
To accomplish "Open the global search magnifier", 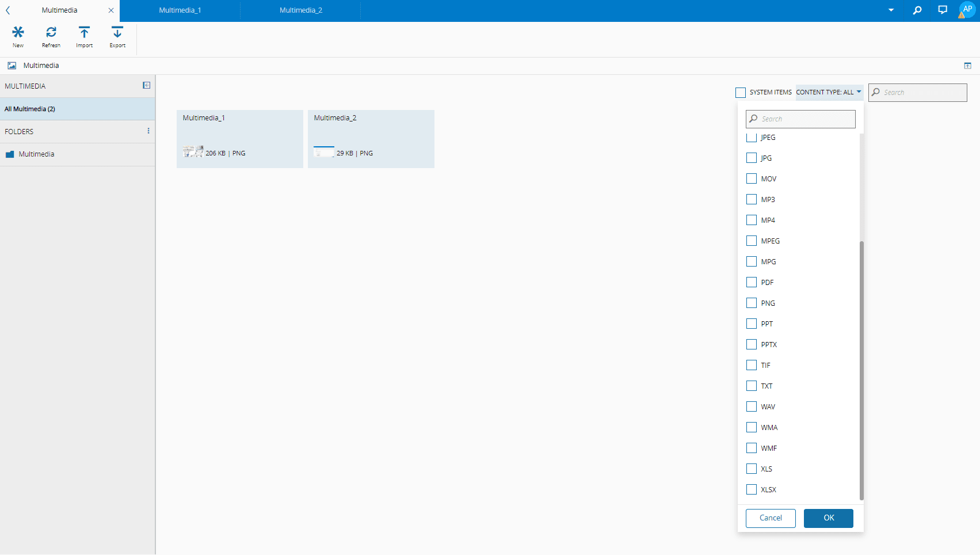I will 917,10.
